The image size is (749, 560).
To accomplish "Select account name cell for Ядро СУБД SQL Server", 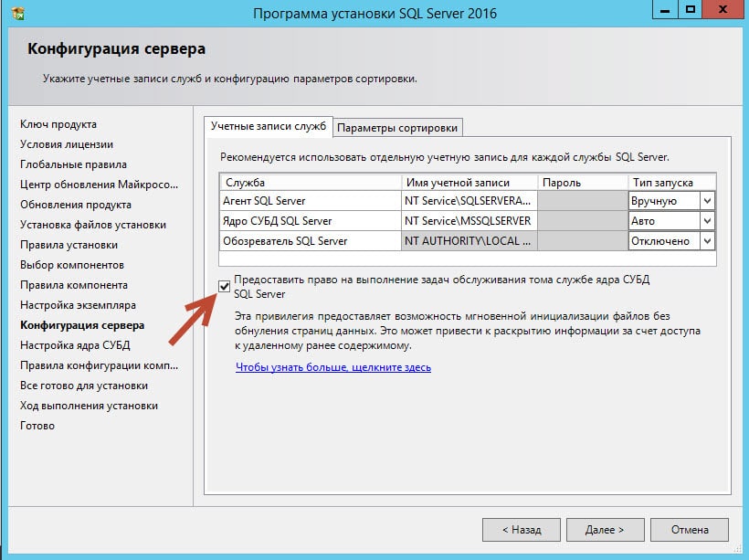I will (x=468, y=221).
